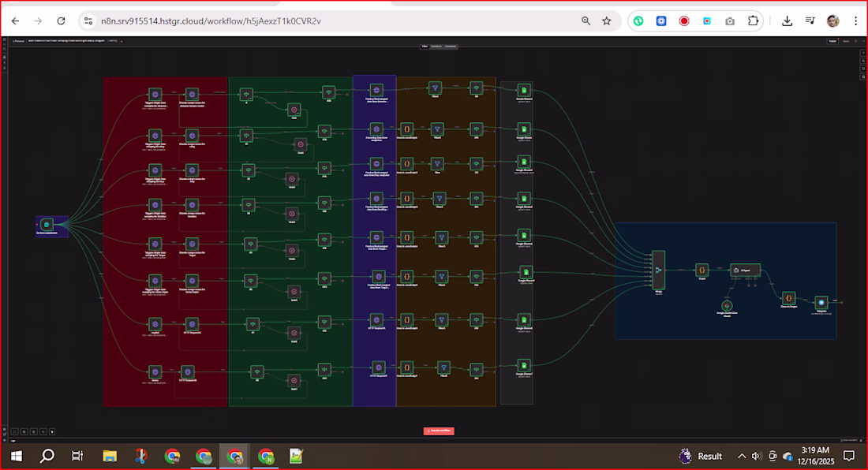Open the Code in JavaScript node in the eBay row
This screenshot has height=470, width=868.
(406, 129)
